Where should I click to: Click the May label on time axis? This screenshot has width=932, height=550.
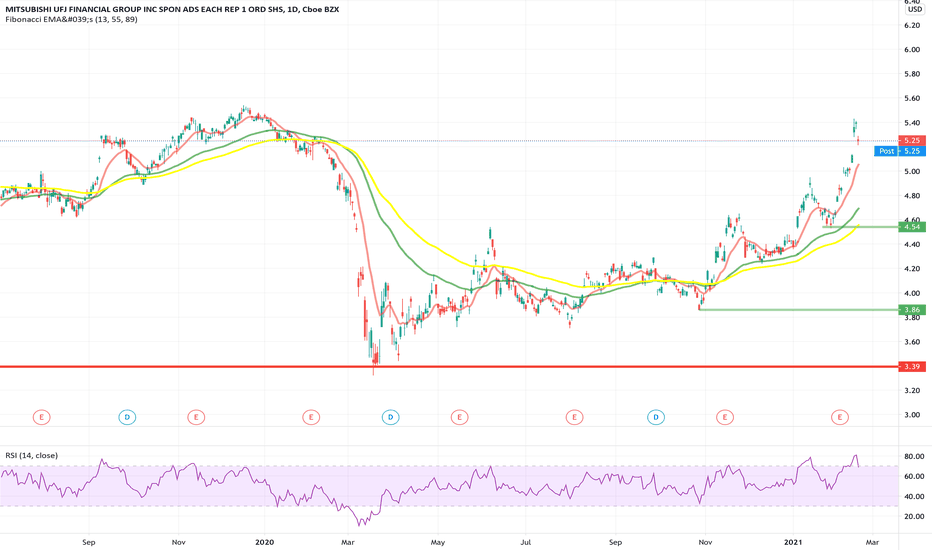point(437,542)
